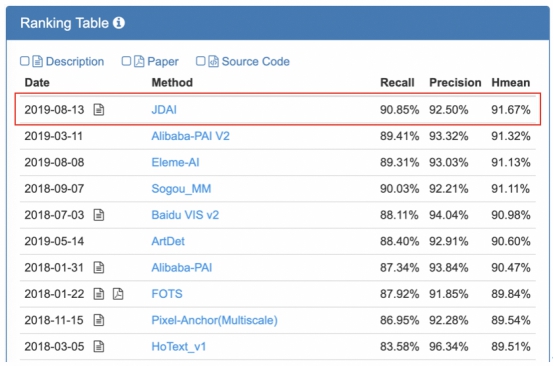
Task: Open the Eleme-AI method link
Action: (175, 163)
